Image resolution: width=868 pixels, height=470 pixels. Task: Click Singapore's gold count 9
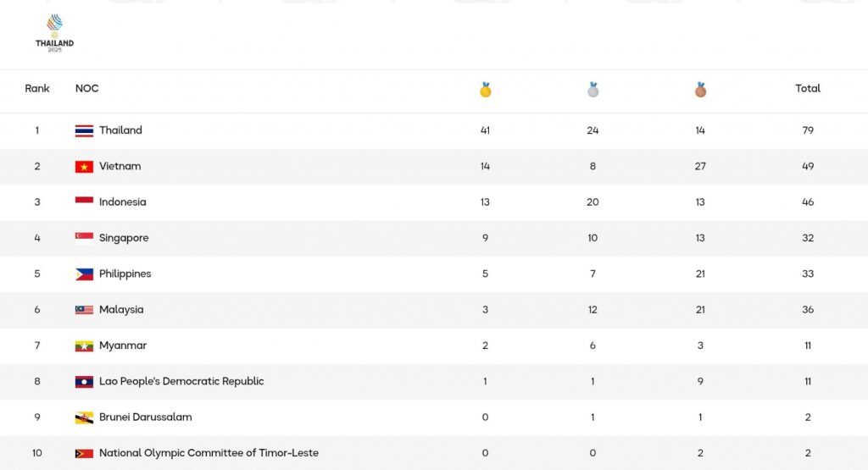[x=486, y=238]
